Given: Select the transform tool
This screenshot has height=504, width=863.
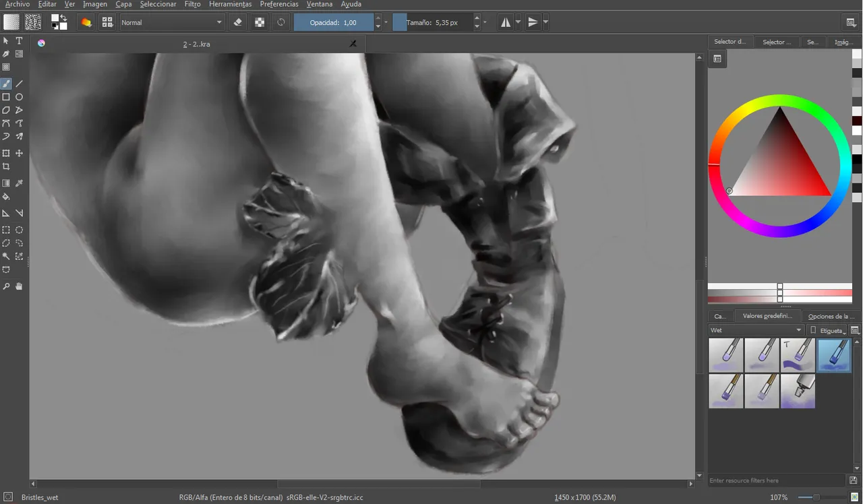Looking at the screenshot, I should click(6, 154).
